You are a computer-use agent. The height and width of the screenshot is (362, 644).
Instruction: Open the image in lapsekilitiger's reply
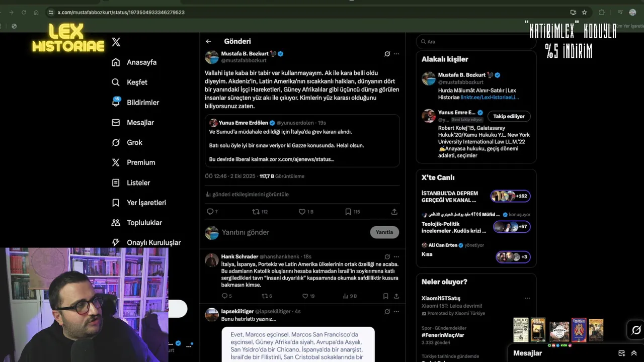(x=298, y=344)
